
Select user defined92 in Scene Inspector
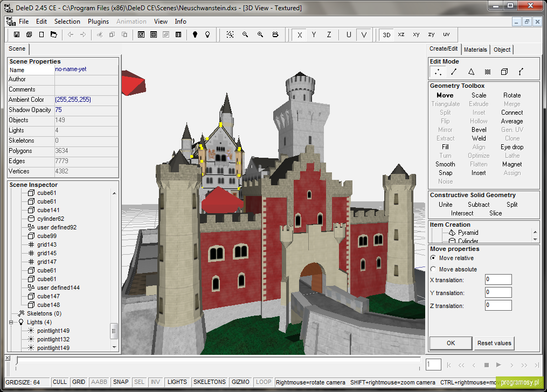click(57, 228)
